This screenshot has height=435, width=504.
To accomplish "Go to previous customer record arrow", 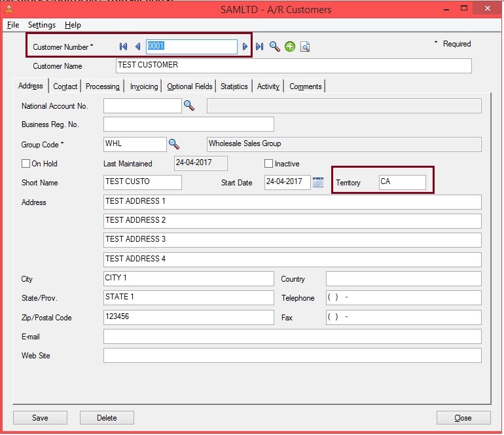I will coord(138,47).
